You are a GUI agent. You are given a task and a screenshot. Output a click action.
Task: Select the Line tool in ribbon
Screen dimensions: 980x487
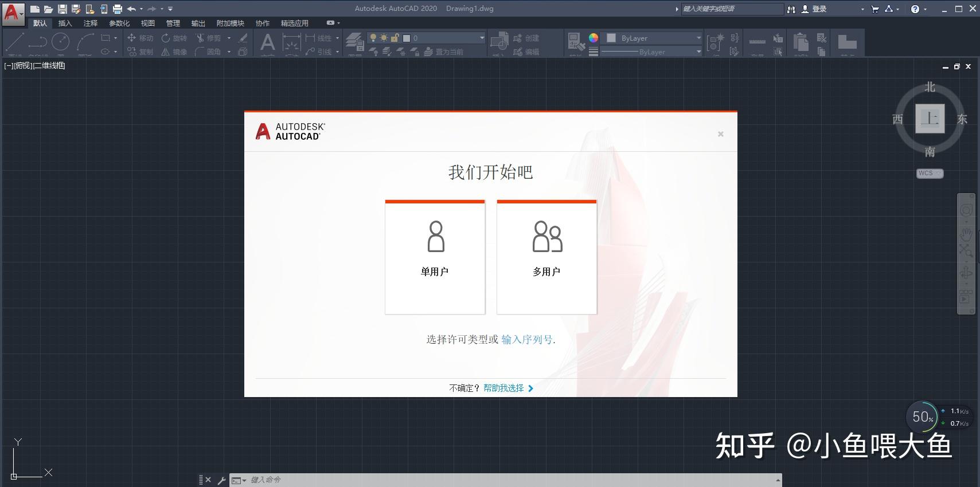click(14, 42)
